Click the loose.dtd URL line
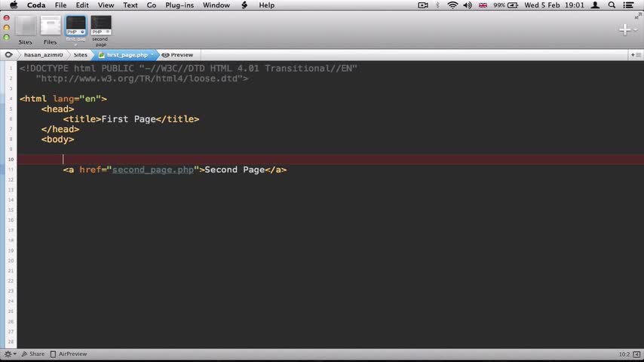This screenshot has width=644, height=362. tap(142, 78)
